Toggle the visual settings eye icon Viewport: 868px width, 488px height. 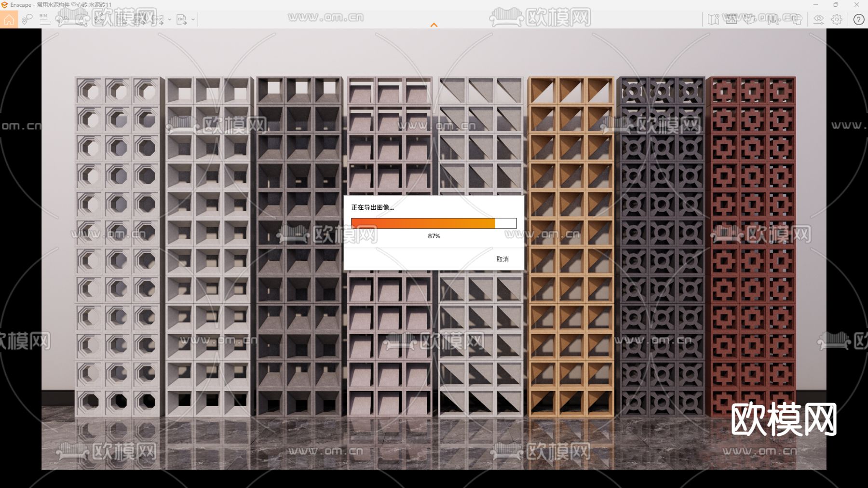(819, 19)
